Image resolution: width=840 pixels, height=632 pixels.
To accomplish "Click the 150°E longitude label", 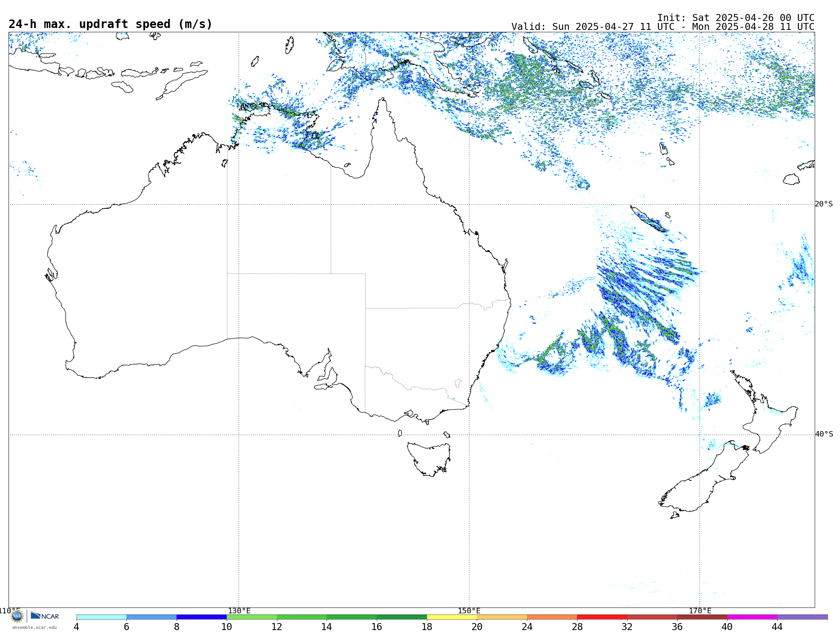I will tap(469, 611).
